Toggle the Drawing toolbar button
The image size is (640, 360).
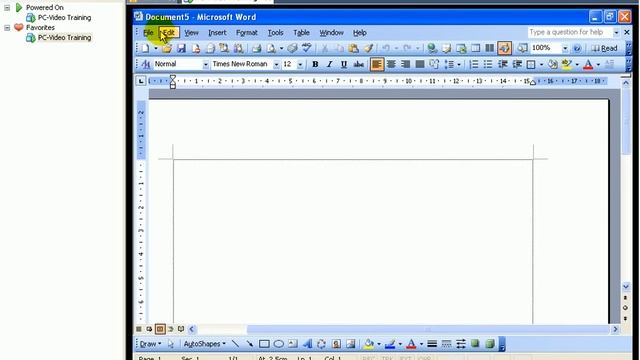tap(504, 48)
